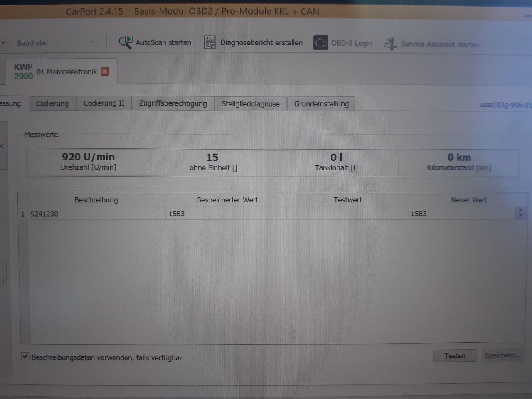Open the user/03g-906 link
This screenshot has height=399, width=532.
[x=506, y=105]
